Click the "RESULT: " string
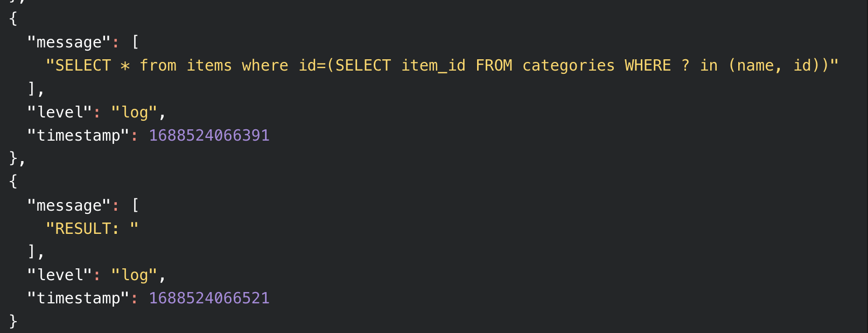Viewport: 868px width, 333px height. tap(92, 228)
